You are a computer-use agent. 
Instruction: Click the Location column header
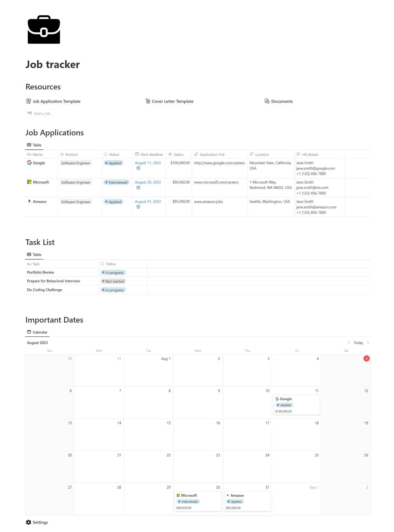(x=271, y=154)
